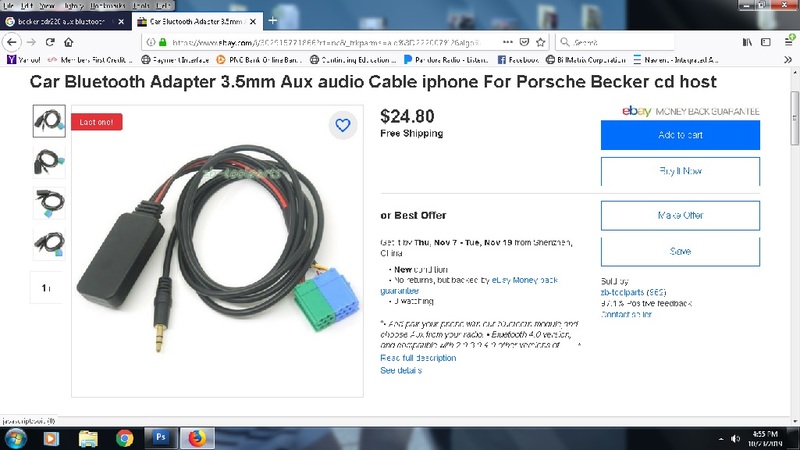Open page actions three-dot menu
The height and width of the screenshot is (450, 800).
508,42
